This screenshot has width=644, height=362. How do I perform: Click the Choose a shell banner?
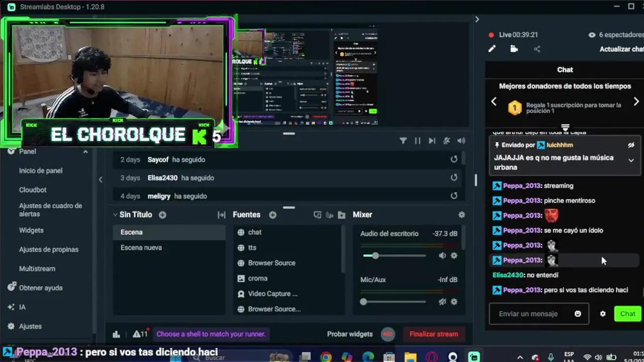pyautogui.click(x=211, y=334)
